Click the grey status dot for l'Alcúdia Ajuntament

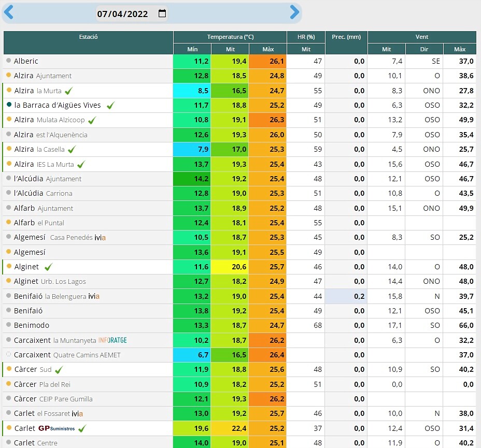[9, 178]
